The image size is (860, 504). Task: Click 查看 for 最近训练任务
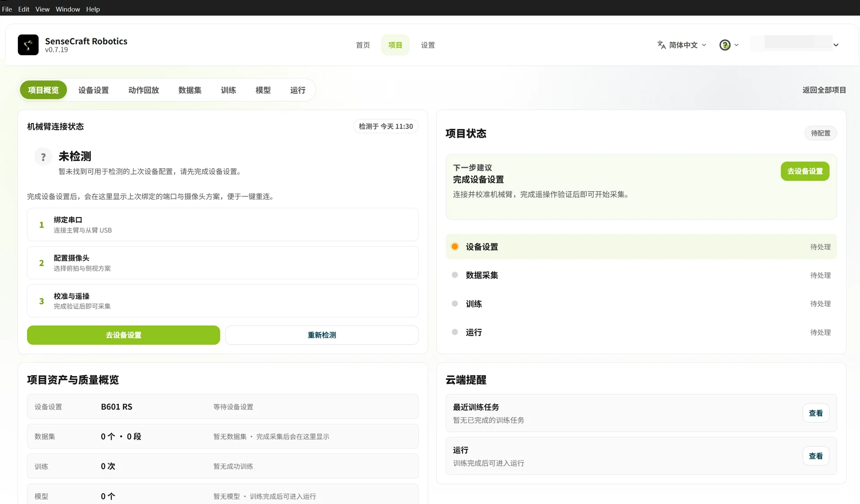[816, 413]
